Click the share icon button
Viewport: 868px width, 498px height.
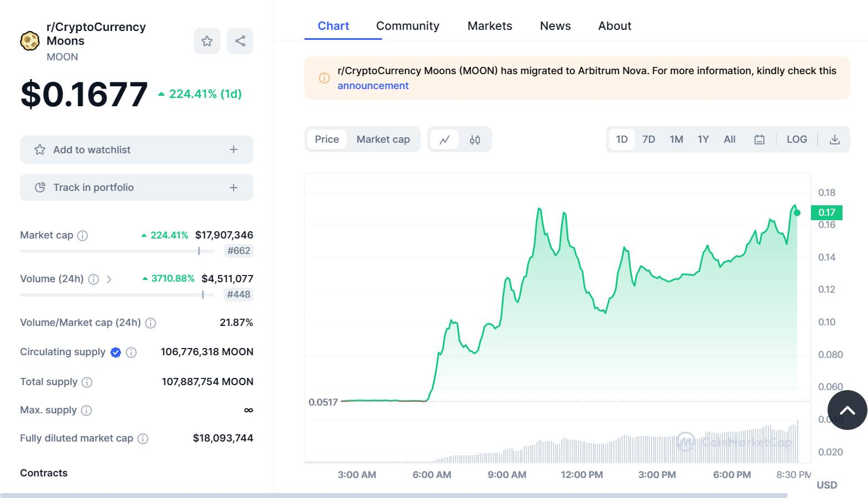(240, 41)
